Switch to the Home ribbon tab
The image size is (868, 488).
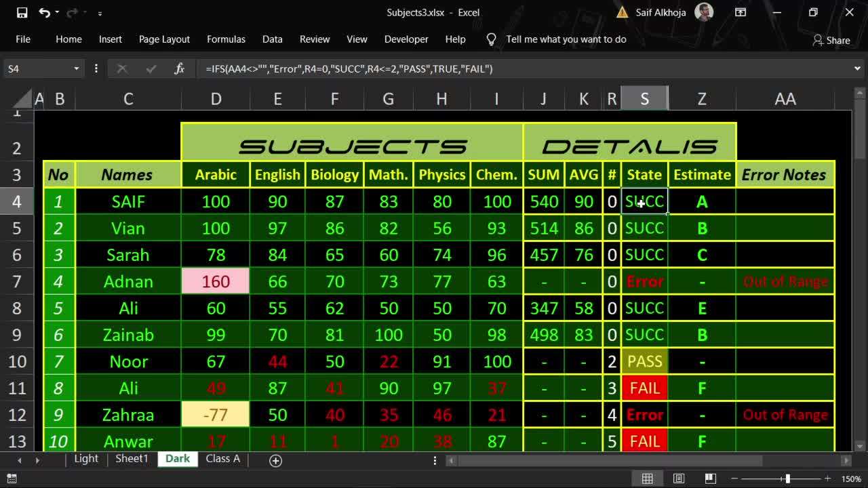(68, 39)
